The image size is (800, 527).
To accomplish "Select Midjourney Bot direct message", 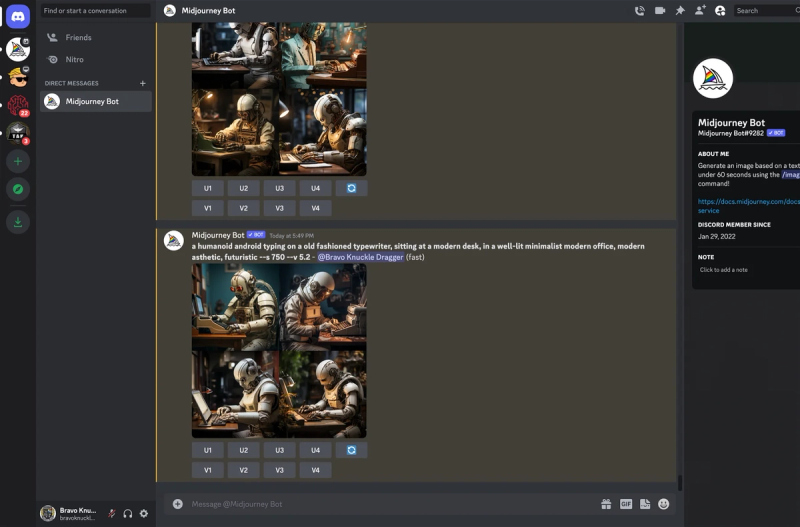I will (96, 101).
